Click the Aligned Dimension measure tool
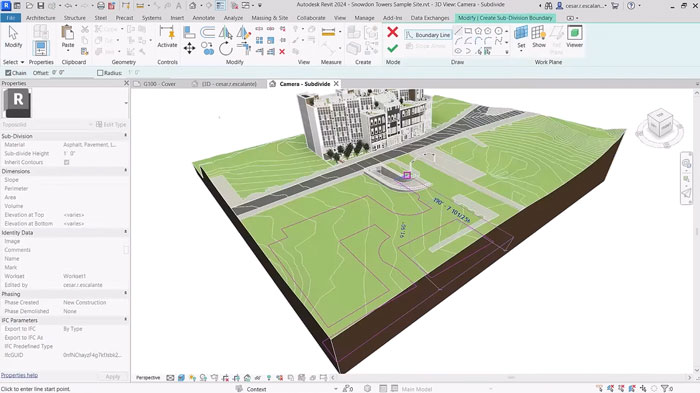700x393 pixels. coord(328,32)
